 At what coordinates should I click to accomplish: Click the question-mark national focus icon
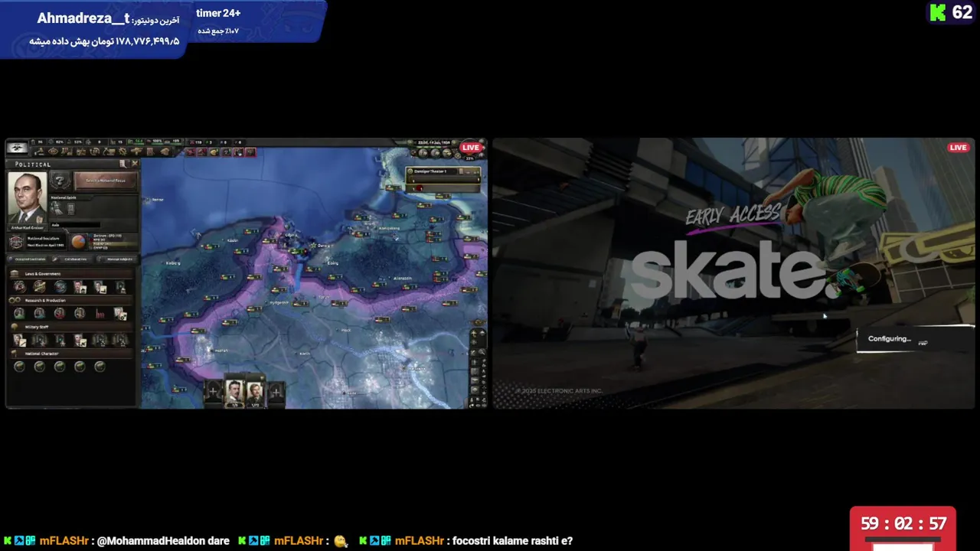click(x=60, y=181)
